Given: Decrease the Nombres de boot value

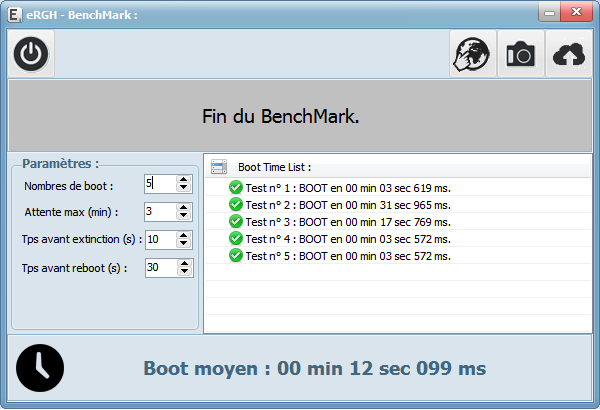Looking at the screenshot, I should [184, 188].
